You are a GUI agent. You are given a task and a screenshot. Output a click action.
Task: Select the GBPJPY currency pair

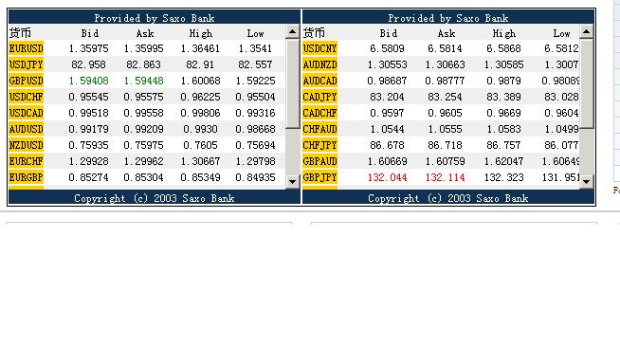[x=319, y=177]
